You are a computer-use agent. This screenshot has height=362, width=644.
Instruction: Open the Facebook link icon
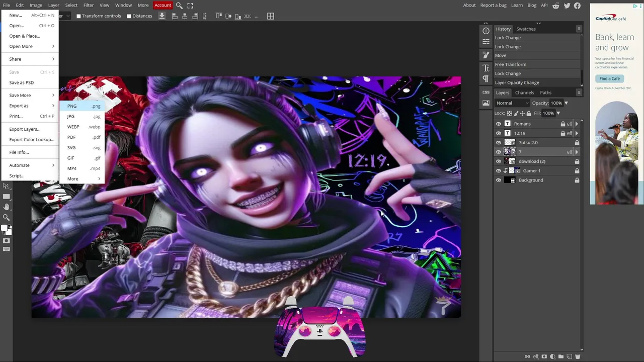pos(578,6)
